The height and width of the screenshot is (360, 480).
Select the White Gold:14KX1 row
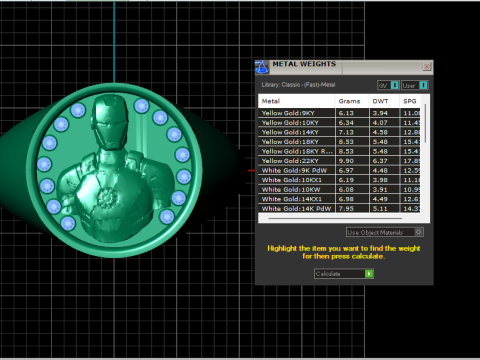pyautogui.click(x=339, y=199)
